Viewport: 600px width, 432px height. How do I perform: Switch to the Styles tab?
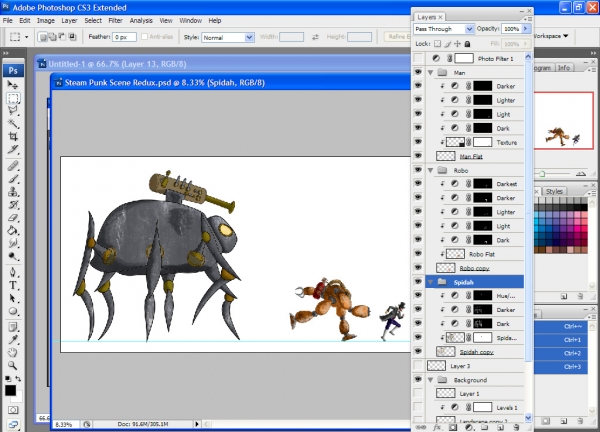click(x=554, y=191)
